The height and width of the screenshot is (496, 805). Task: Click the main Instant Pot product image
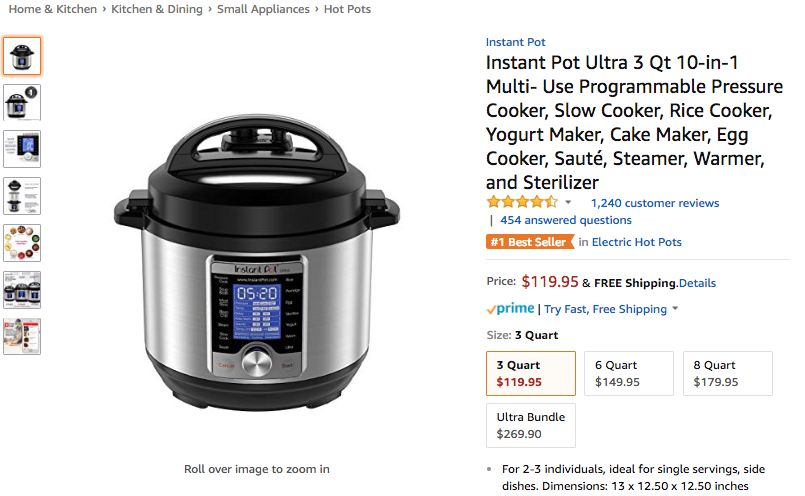point(257,262)
